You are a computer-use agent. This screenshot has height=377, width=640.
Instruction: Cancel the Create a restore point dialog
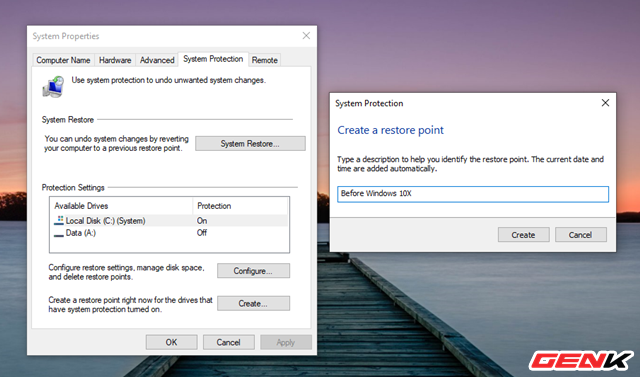[x=580, y=235]
